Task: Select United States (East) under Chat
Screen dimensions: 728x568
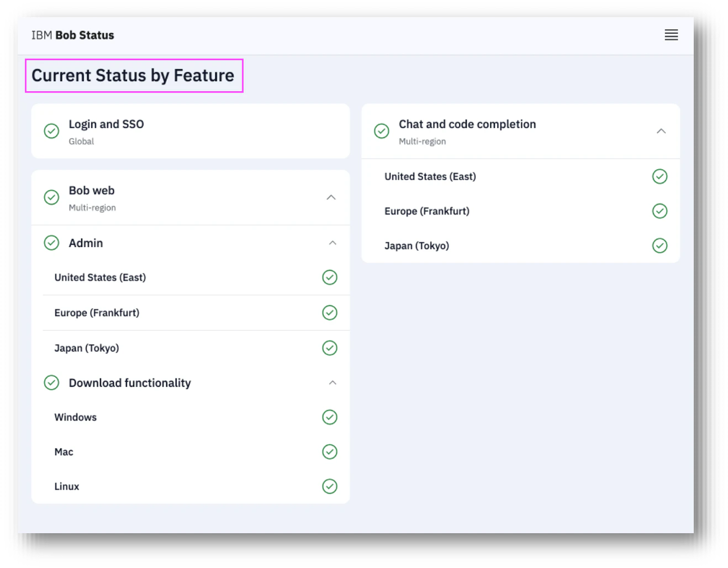Action: (520, 176)
